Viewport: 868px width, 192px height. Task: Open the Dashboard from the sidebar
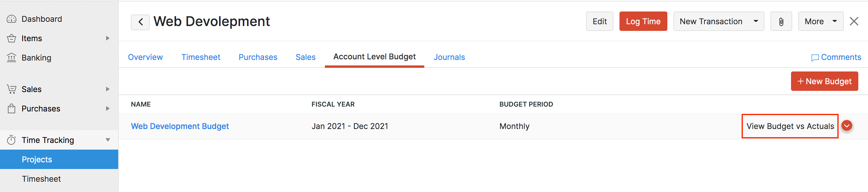(x=12, y=19)
